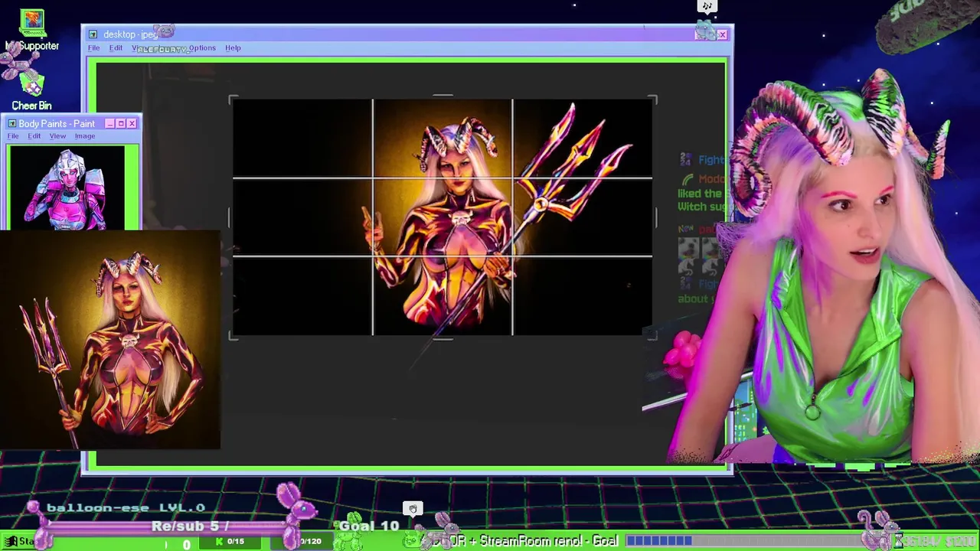Click the crop box top-left corner handle

point(233,99)
